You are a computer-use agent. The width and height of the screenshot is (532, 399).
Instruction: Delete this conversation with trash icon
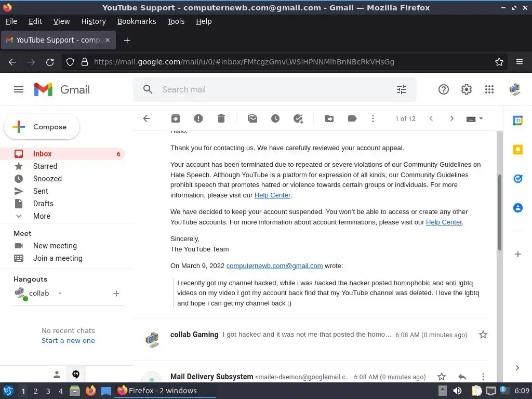[221, 118]
